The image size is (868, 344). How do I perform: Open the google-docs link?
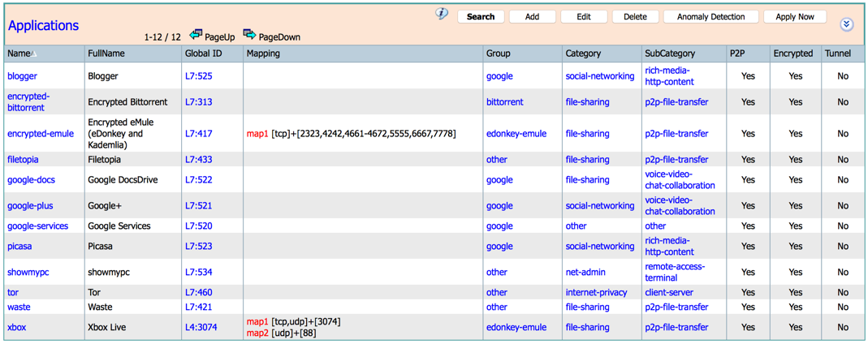(x=31, y=180)
